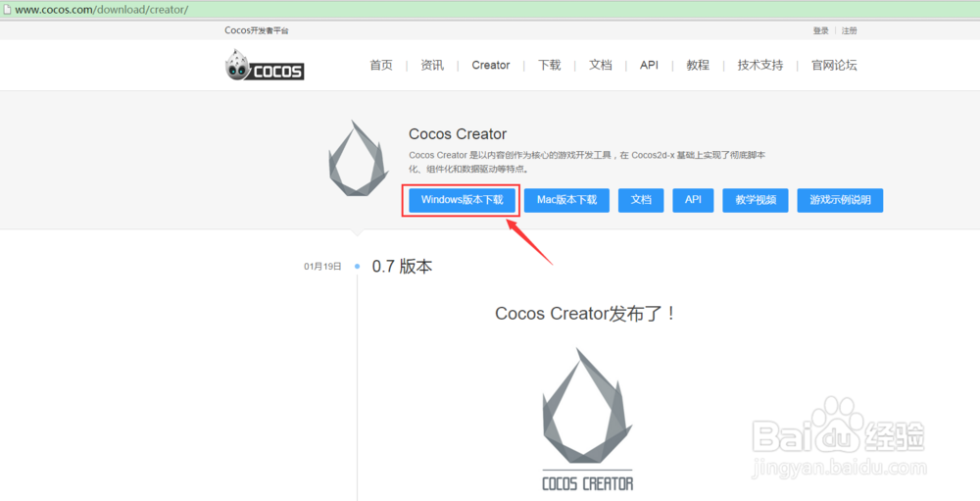Click the 0.7 版本 heading

pos(402,267)
